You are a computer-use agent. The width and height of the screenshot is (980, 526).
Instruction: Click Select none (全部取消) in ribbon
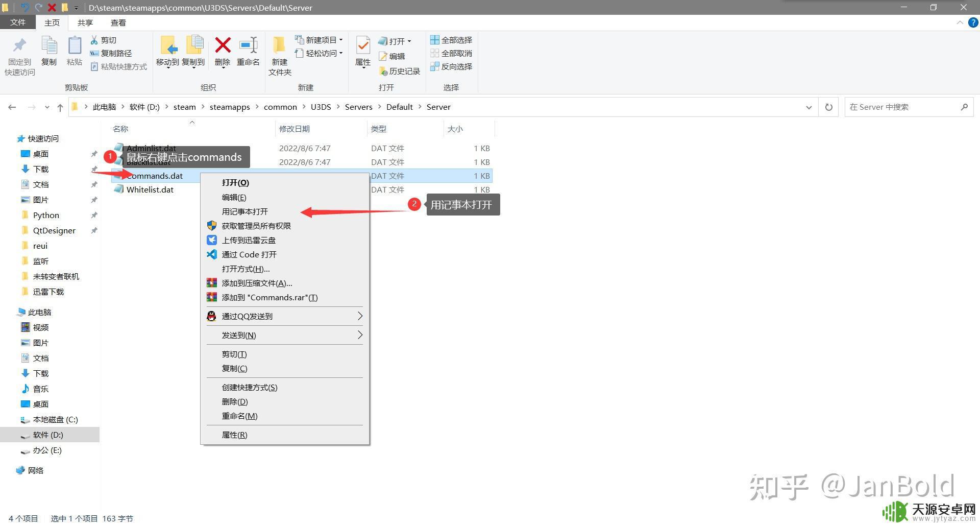(451, 53)
